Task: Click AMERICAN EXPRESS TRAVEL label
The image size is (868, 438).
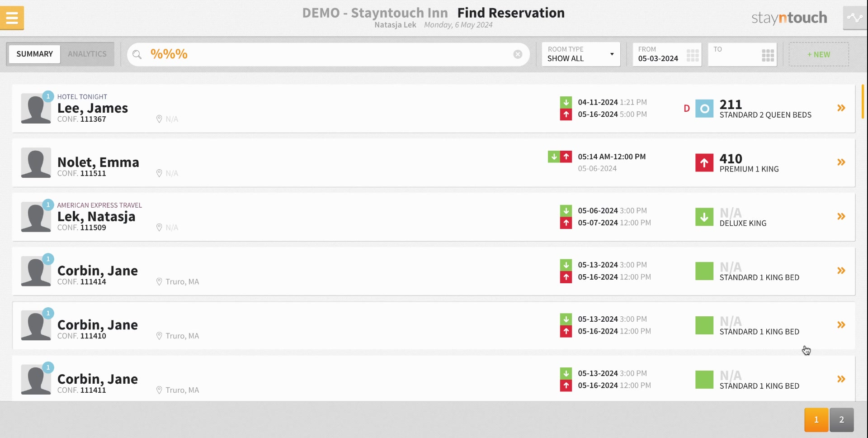Action: 99,205
